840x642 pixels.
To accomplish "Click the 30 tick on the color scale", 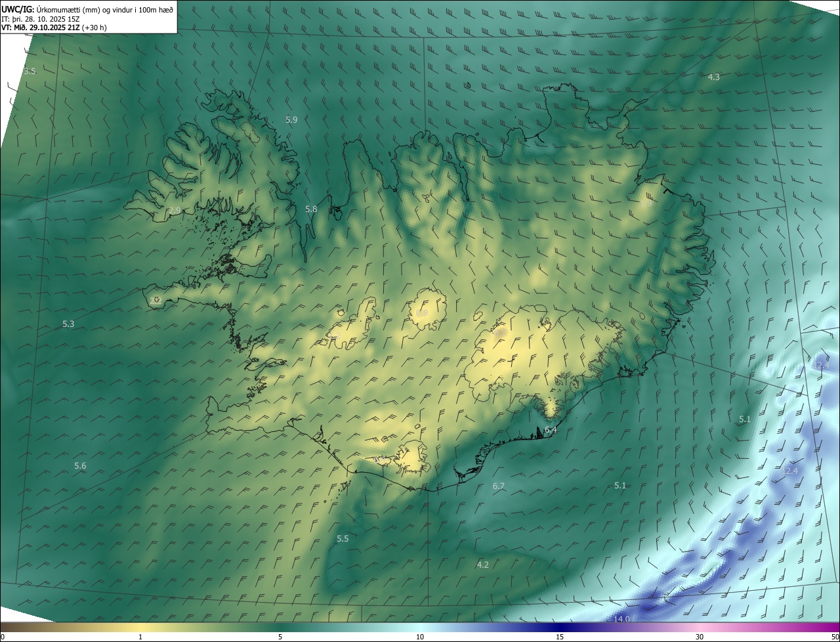I will [x=700, y=637].
